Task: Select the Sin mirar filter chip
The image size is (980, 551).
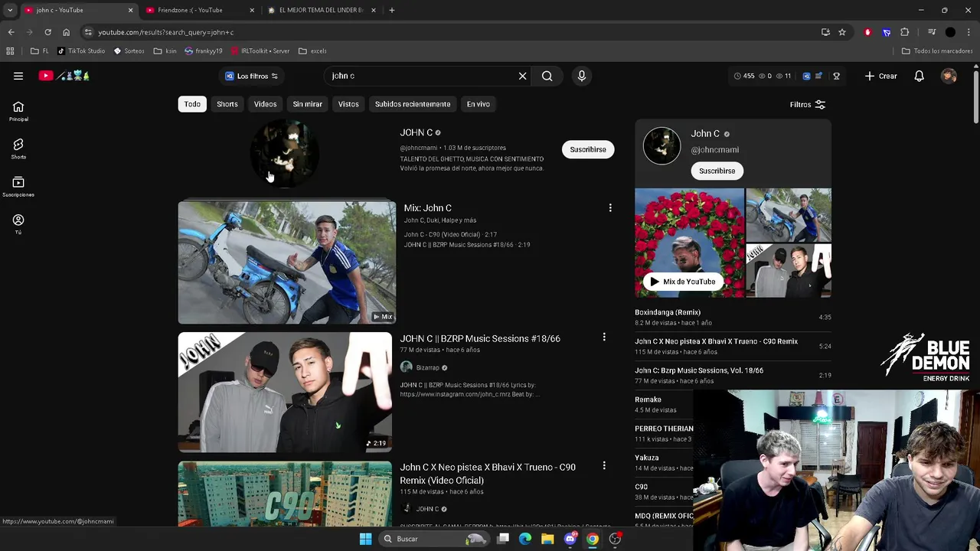Action: [x=307, y=104]
